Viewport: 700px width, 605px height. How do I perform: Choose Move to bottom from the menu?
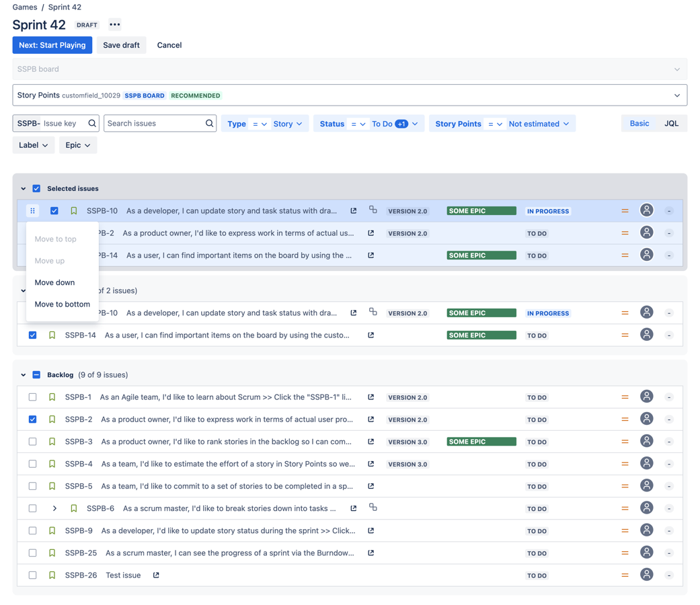(62, 305)
